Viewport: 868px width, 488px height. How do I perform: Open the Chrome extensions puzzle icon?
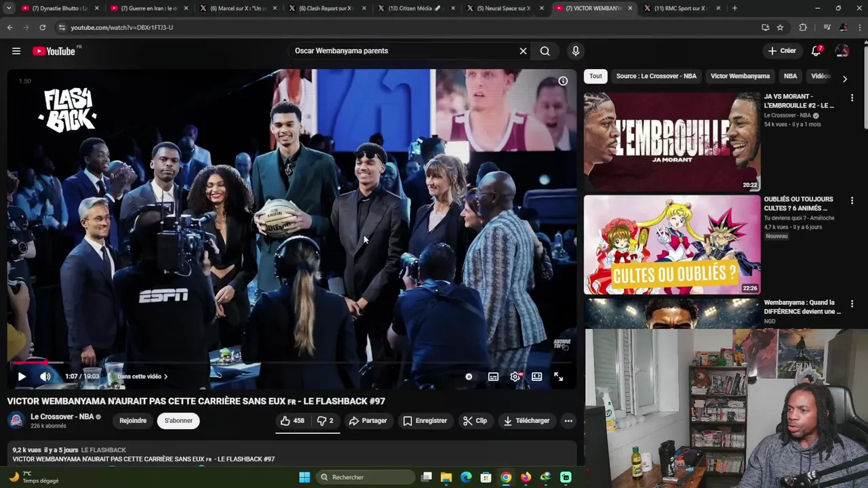[x=803, y=27]
